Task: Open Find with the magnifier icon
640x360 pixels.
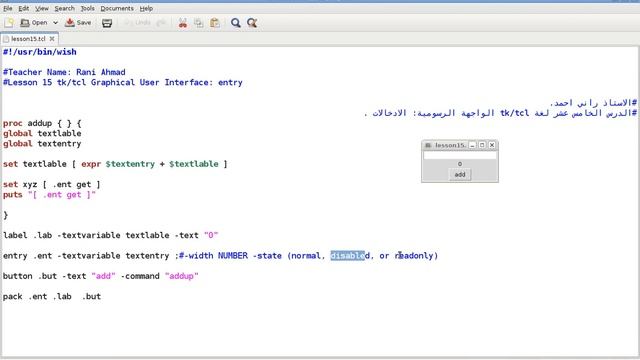Action: click(x=236, y=23)
